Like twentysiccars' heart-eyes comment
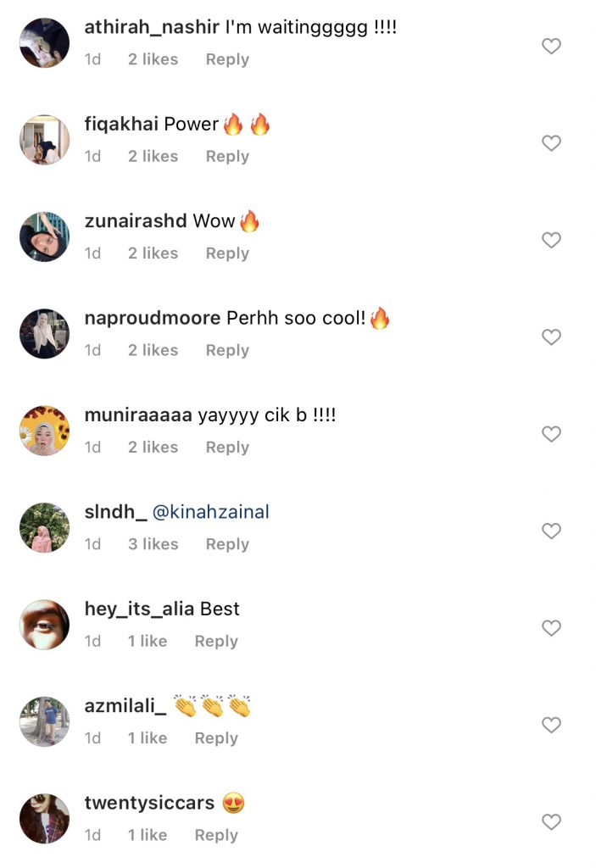This screenshot has width=596, height=868. pyautogui.click(x=551, y=822)
